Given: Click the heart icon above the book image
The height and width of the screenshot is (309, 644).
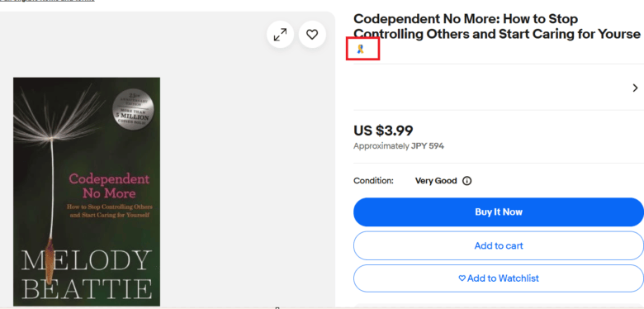Looking at the screenshot, I should pos(312,35).
